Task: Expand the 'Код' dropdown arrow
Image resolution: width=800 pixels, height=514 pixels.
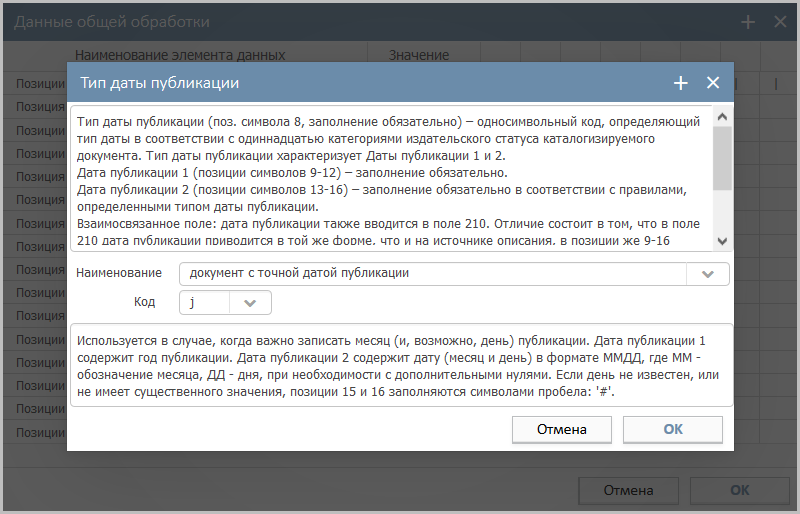Action: point(250,302)
